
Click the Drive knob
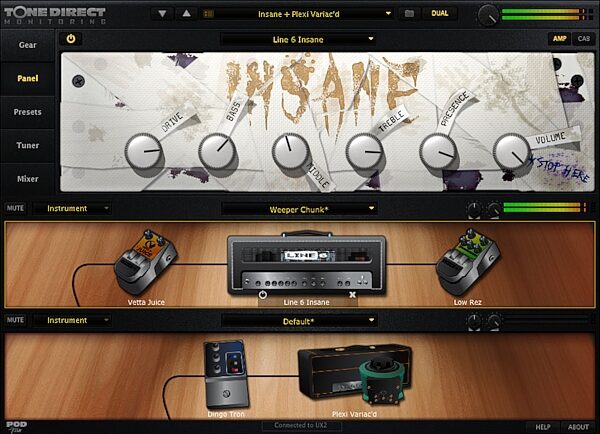(143, 152)
